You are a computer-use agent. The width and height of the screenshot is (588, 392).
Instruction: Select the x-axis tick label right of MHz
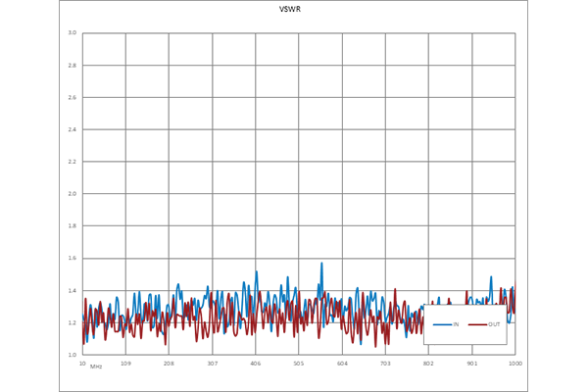point(126,367)
